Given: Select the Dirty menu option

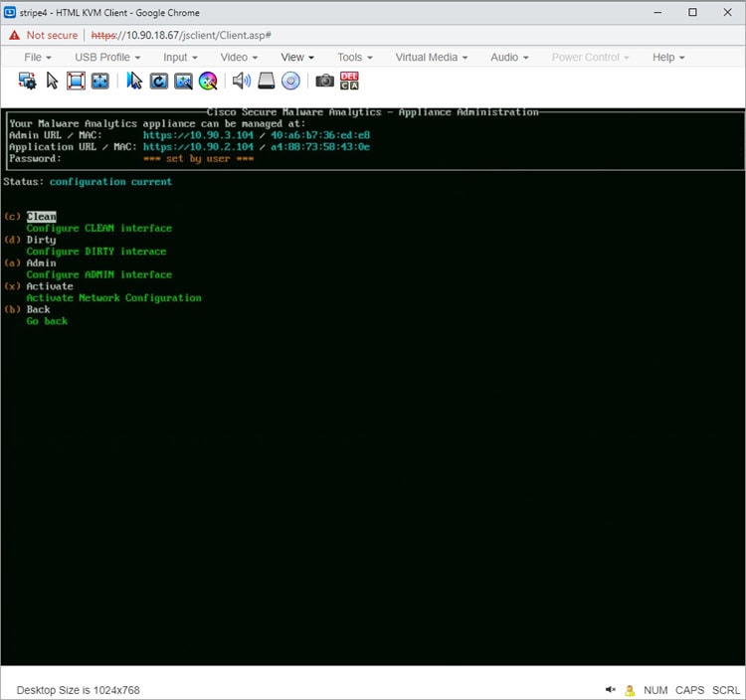Looking at the screenshot, I should (x=41, y=240).
